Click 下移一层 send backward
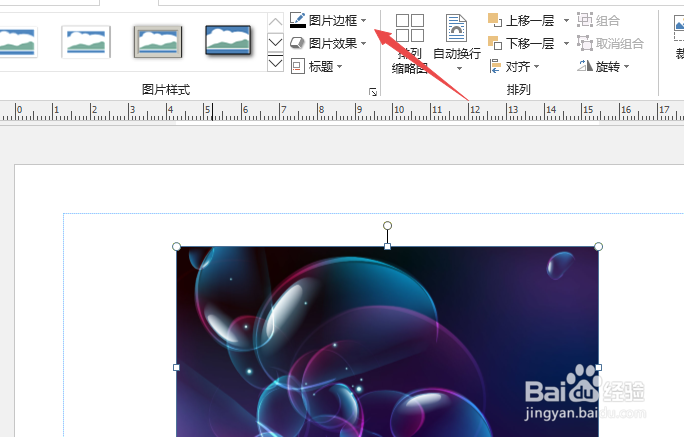This screenshot has width=684, height=437. [x=522, y=43]
